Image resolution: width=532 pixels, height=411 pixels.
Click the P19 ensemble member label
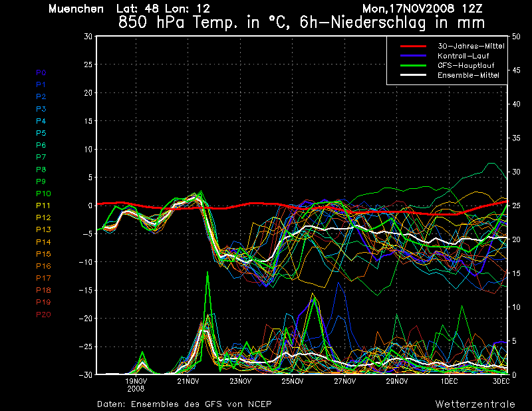(x=43, y=303)
